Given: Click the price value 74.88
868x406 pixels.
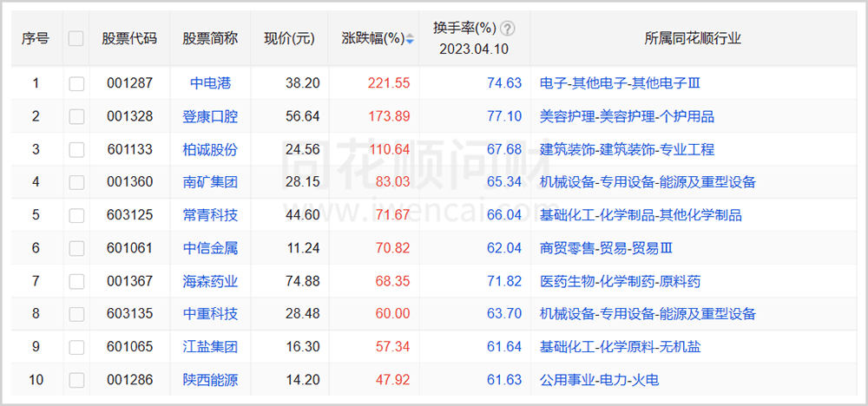Looking at the screenshot, I should click(303, 281).
